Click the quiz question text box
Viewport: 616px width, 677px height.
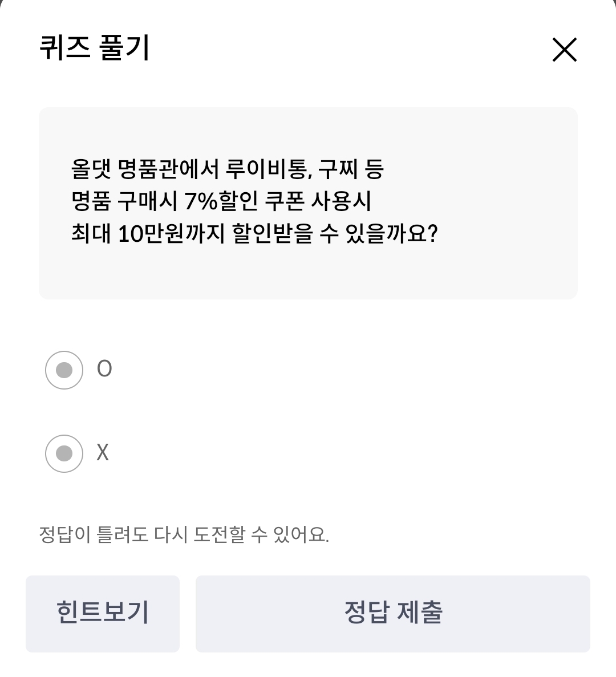308,203
